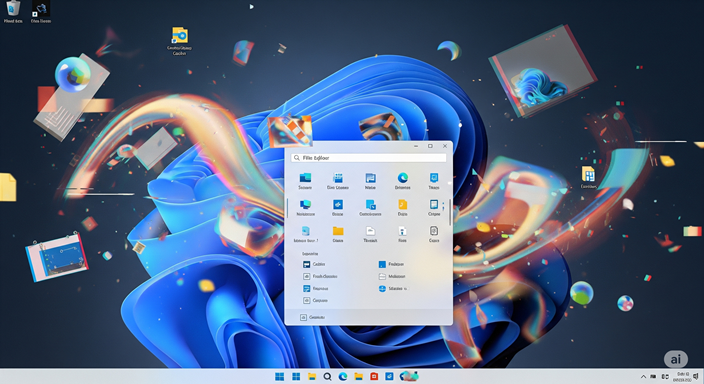Open the red app icon on the taskbar

click(374, 376)
